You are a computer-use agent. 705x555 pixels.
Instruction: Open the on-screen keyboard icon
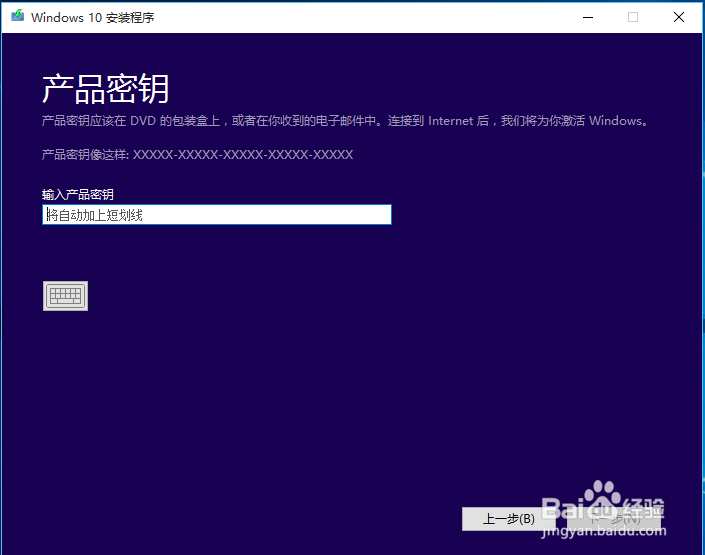(x=65, y=296)
